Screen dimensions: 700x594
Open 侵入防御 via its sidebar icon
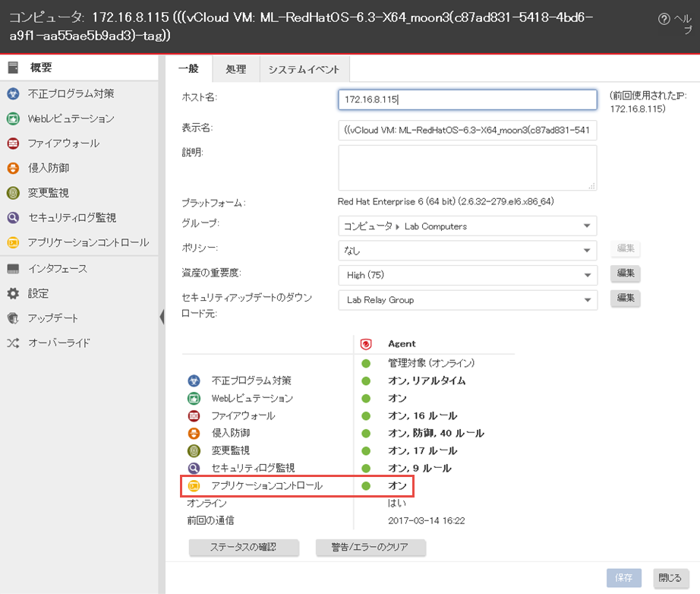[x=12, y=168]
